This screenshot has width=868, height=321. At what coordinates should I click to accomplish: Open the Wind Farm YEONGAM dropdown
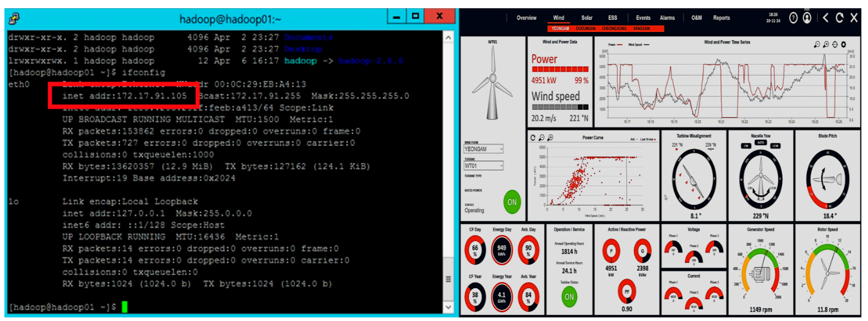[x=483, y=149]
